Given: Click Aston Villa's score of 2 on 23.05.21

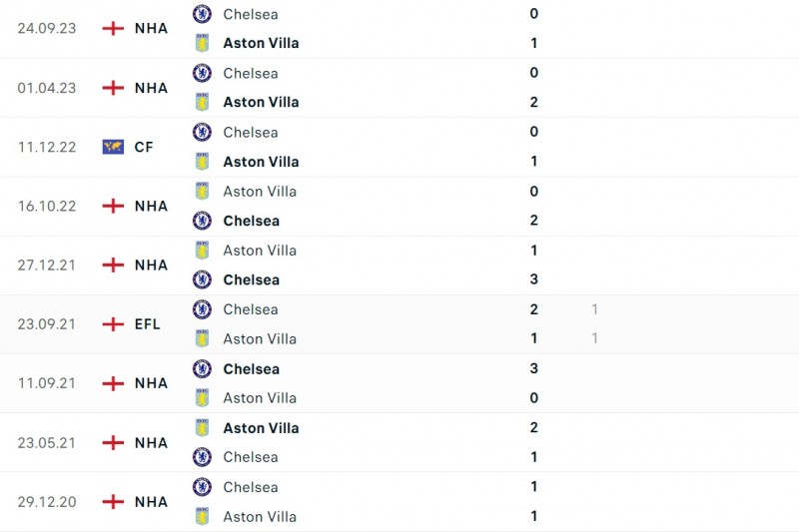Looking at the screenshot, I should click(534, 427).
